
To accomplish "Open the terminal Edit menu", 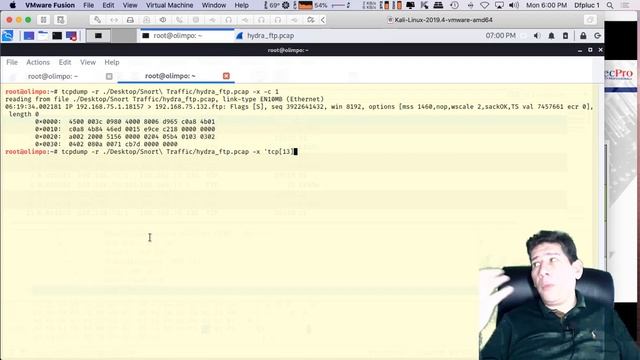I will 65,62.
